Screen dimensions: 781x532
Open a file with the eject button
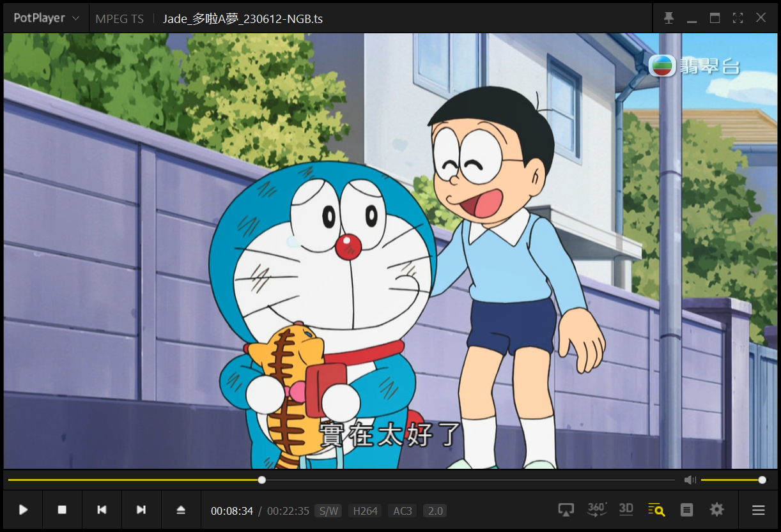click(x=181, y=510)
